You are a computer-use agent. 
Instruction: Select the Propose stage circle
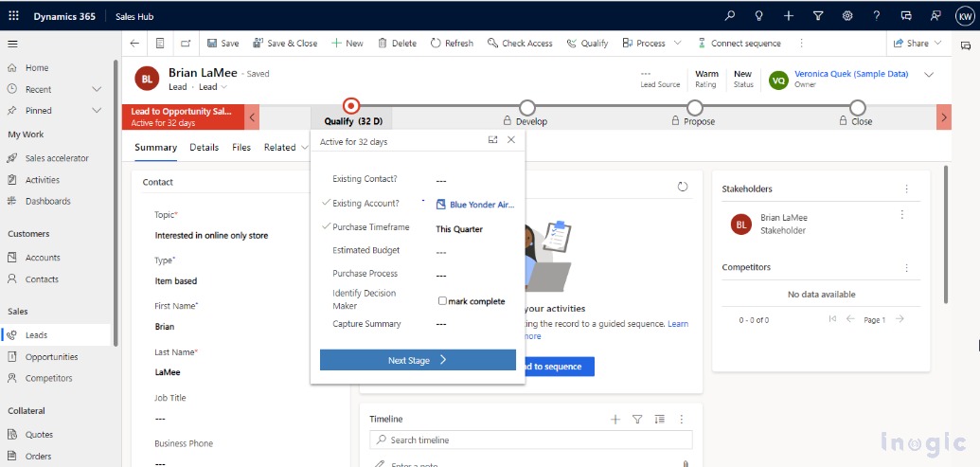tap(694, 108)
